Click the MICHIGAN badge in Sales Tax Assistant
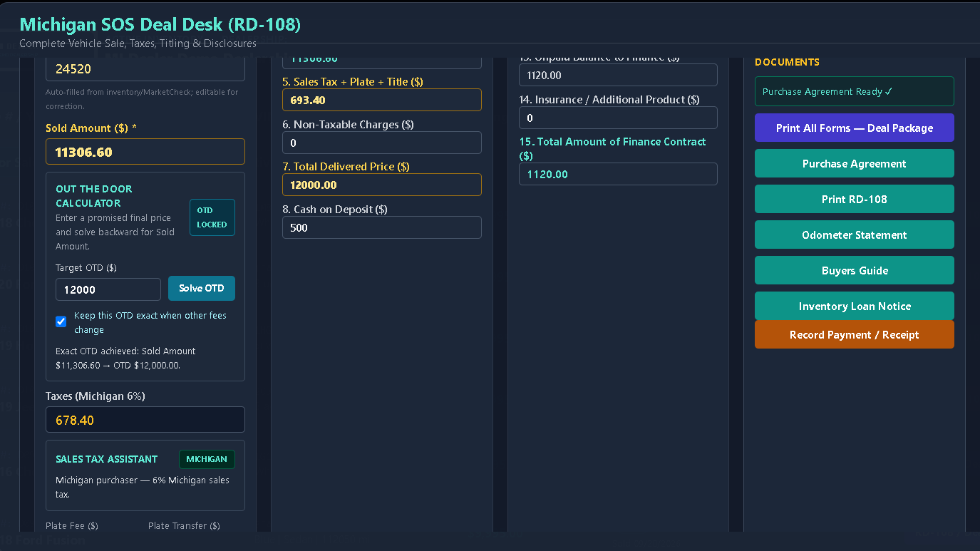This screenshot has width=980, height=551. 207,459
